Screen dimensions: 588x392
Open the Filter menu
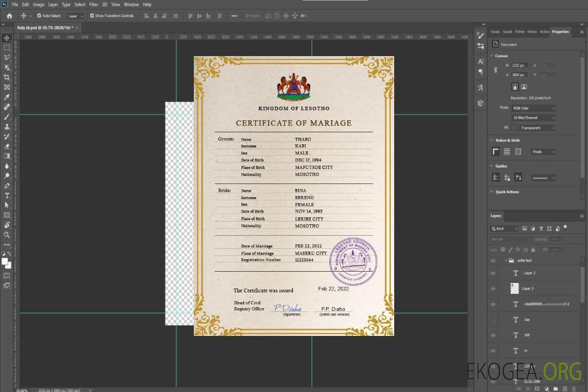[94, 4]
